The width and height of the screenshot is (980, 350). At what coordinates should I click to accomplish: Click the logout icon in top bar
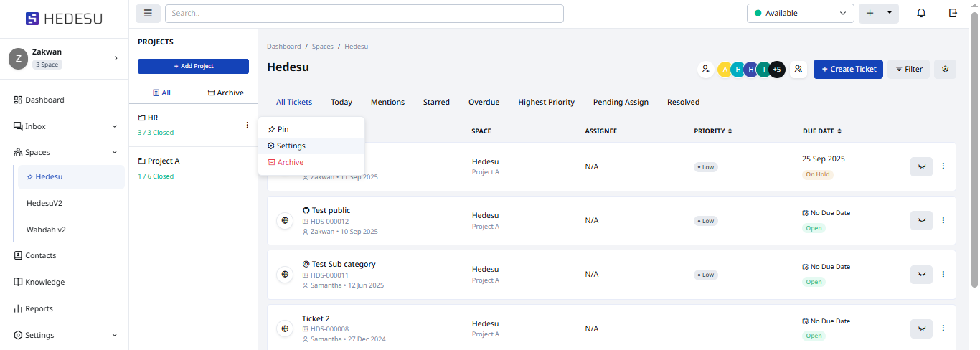(x=953, y=14)
